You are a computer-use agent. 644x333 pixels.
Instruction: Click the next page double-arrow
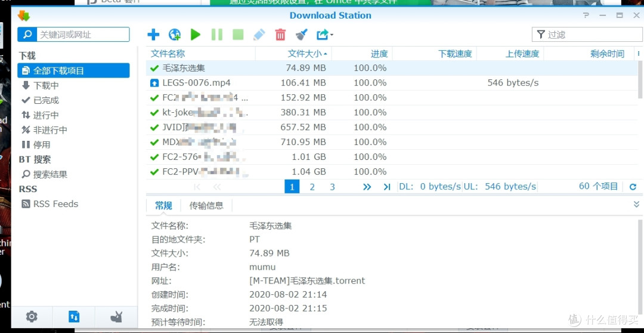click(367, 187)
